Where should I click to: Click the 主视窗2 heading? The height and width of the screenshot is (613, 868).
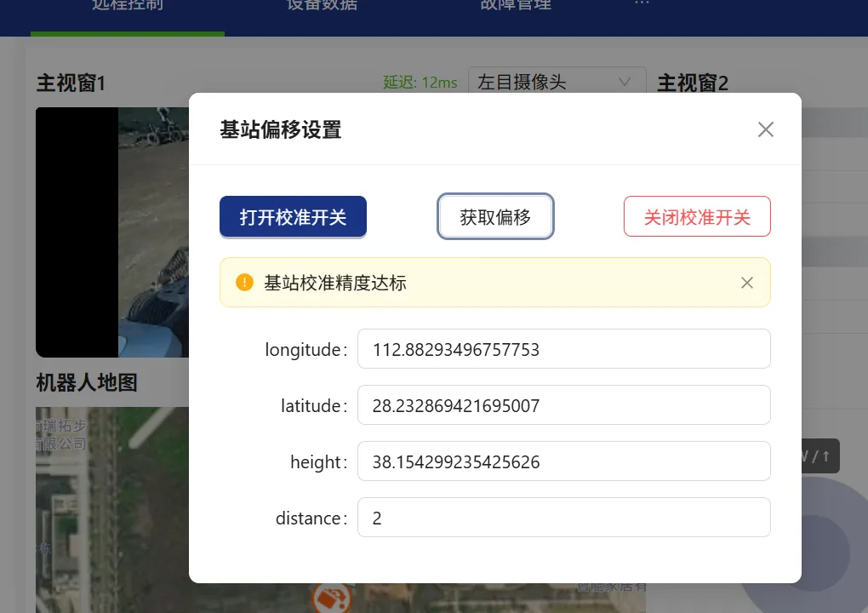[693, 83]
